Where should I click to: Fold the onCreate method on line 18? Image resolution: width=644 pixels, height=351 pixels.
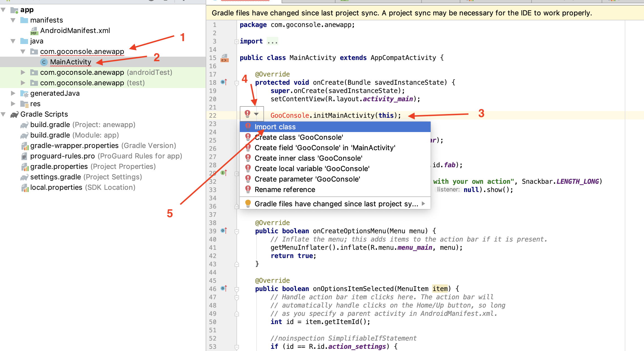[x=236, y=83]
